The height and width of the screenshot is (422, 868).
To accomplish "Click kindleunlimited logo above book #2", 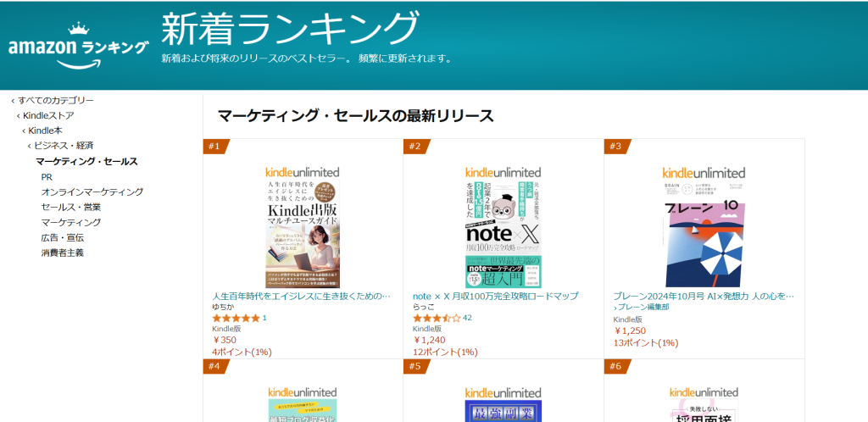I will (x=504, y=172).
